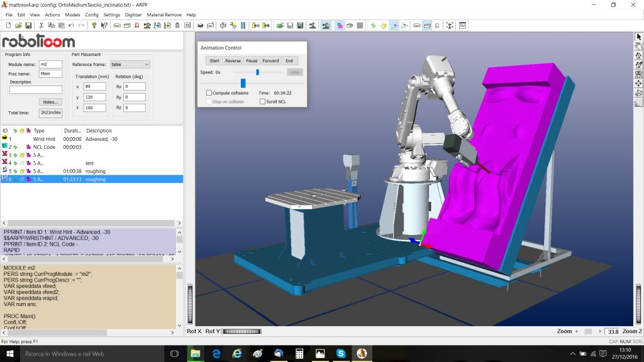Toggle the Scroll NCL checkbox

pos(262,101)
